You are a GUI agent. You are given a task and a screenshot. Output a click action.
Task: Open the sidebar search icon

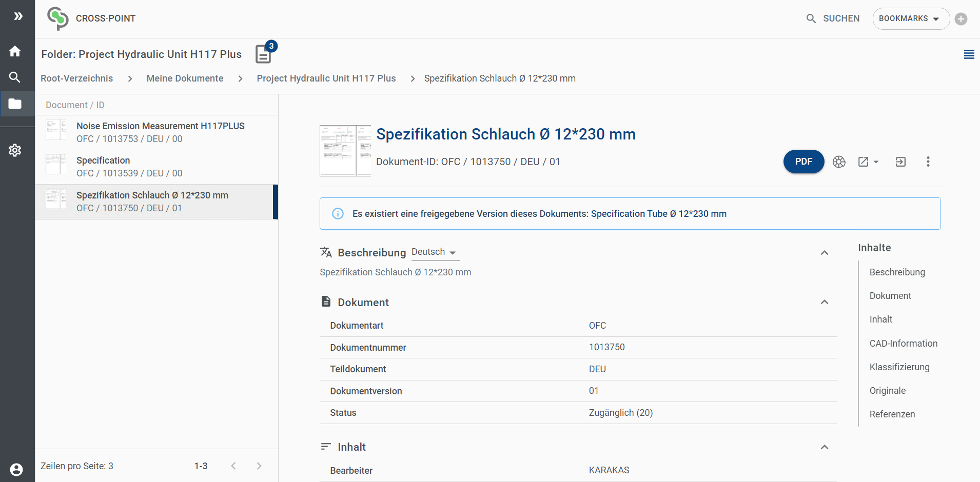[15, 77]
